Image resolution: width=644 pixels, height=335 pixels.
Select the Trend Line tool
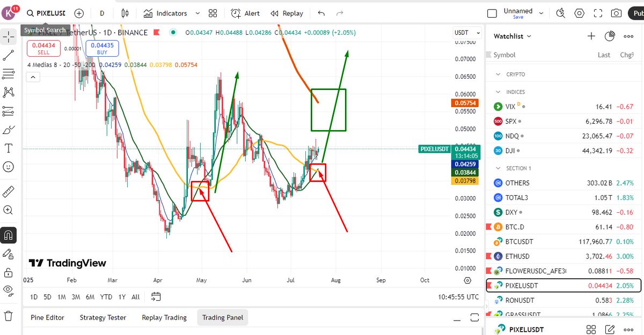(x=8, y=55)
